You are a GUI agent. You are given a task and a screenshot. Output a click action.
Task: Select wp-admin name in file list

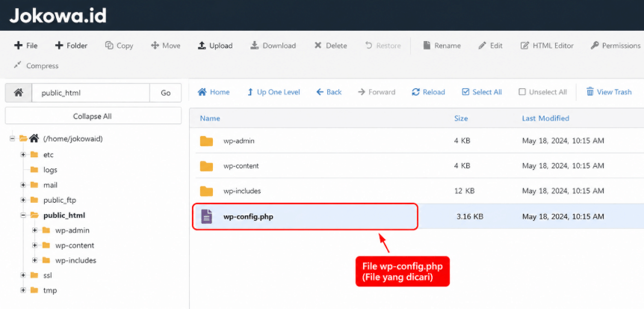(x=239, y=141)
